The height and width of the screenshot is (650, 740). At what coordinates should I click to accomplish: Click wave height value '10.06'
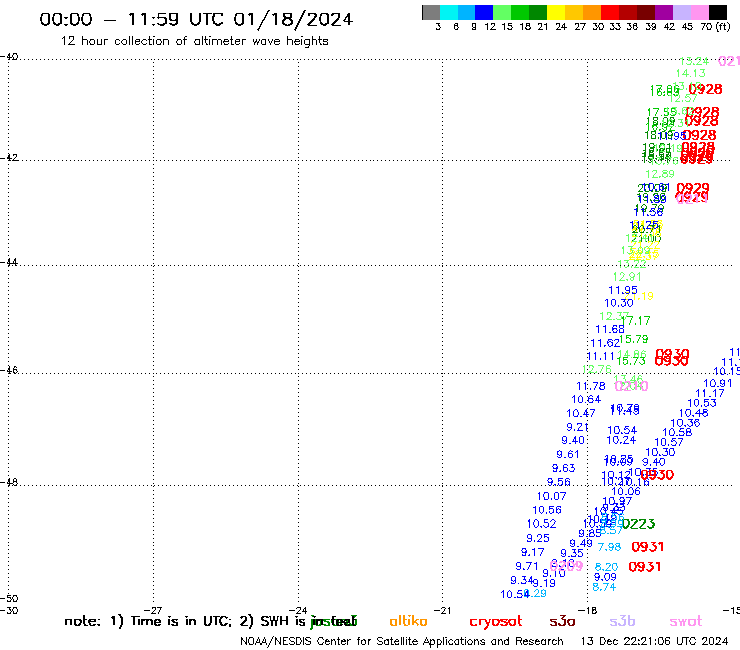(x=626, y=491)
